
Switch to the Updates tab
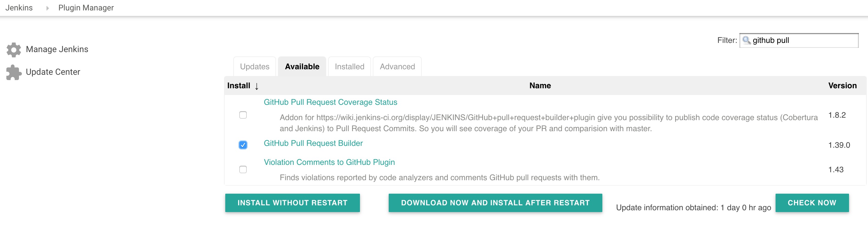click(x=254, y=66)
